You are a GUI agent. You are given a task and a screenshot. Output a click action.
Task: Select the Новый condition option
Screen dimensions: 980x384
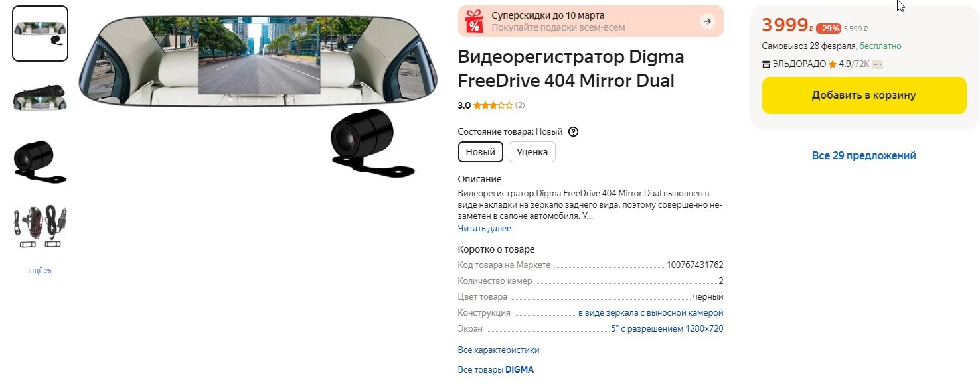tap(481, 152)
